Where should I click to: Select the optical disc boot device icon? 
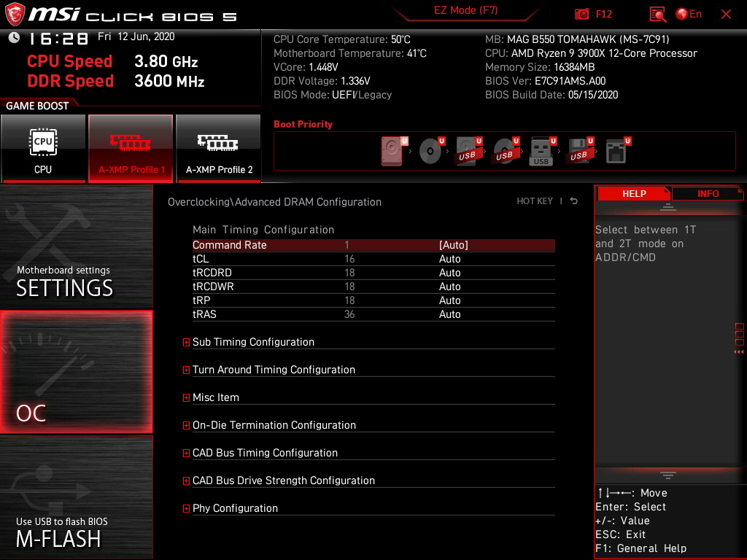point(430,152)
